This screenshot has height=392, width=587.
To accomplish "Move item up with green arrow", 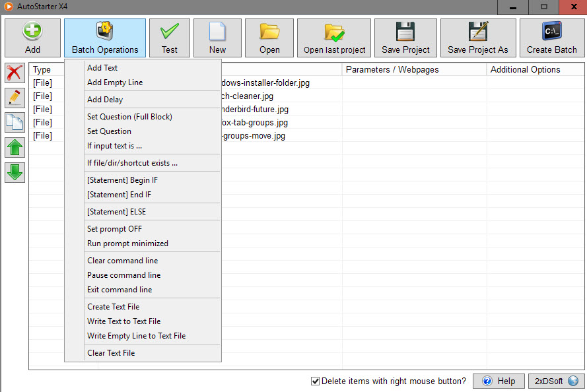I will coord(15,147).
